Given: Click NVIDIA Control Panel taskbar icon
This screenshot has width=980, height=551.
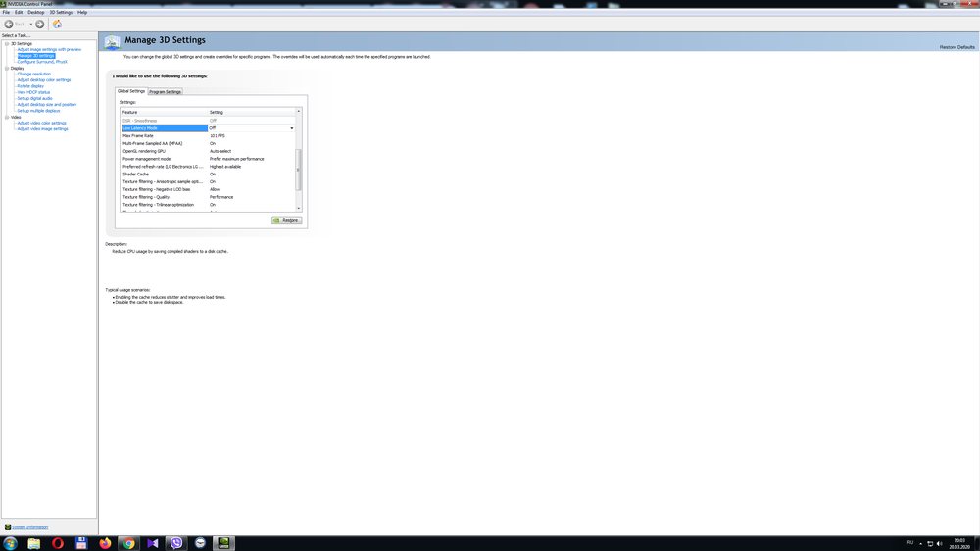Looking at the screenshot, I should (223, 543).
